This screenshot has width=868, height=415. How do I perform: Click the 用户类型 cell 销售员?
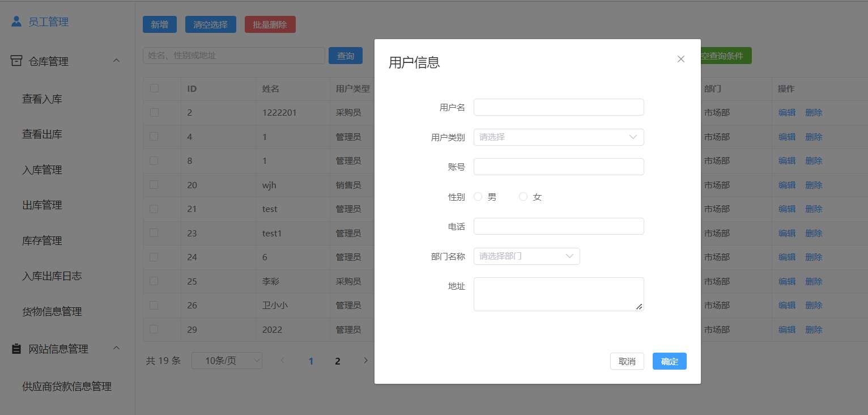pyautogui.click(x=348, y=185)
